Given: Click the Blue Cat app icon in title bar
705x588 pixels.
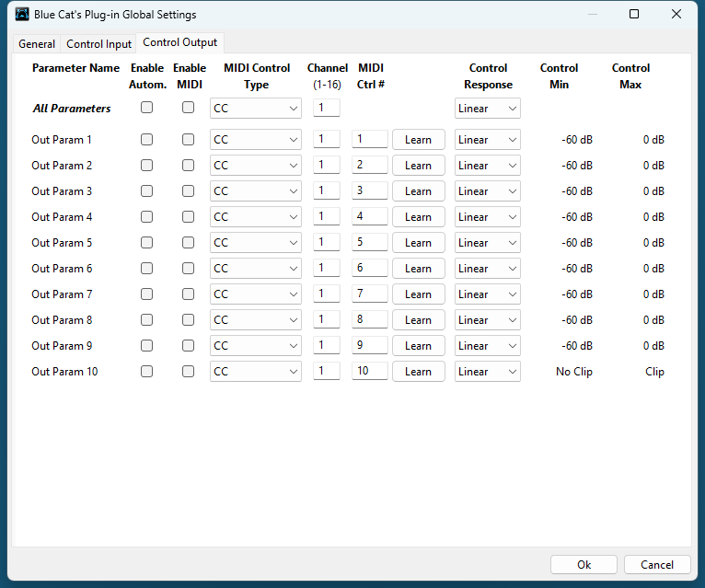Looking at the screenshot, I should coord(22,15).
